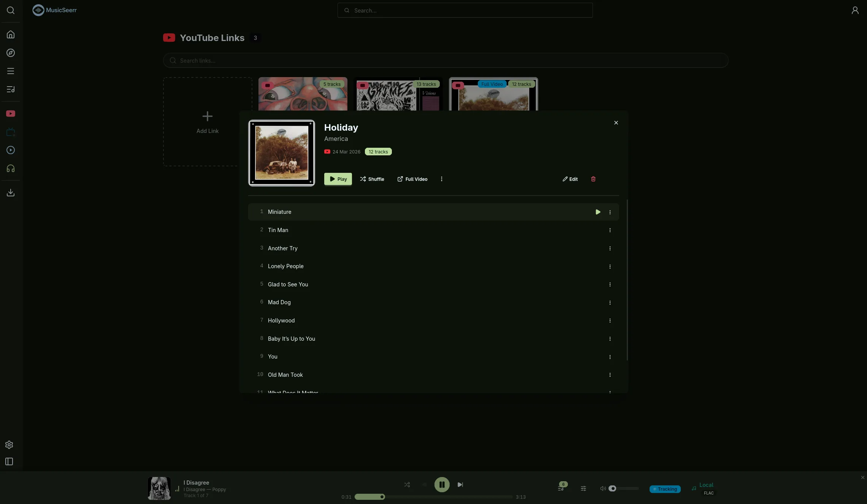Screen dimensions: 867x504
Task: Click the Search links input field
Action: [445, 60]
